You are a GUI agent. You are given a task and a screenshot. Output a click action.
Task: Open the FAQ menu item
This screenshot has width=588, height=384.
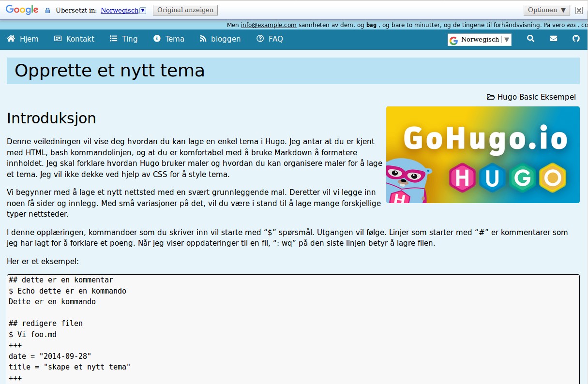(270, 39)
